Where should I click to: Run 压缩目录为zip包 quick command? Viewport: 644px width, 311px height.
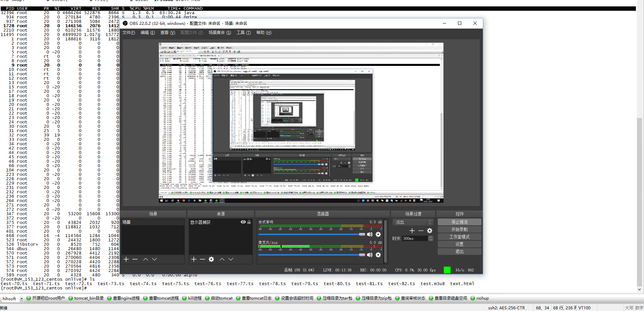coord(374,298)
